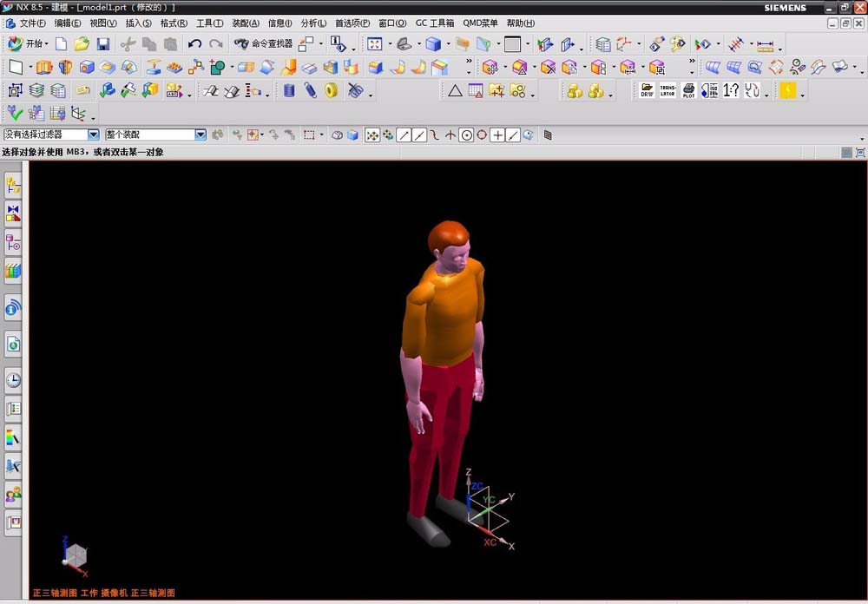The image size is (868, 604).
Task: Select the Extrude feature icon
Action: click(x=44, y=68)
